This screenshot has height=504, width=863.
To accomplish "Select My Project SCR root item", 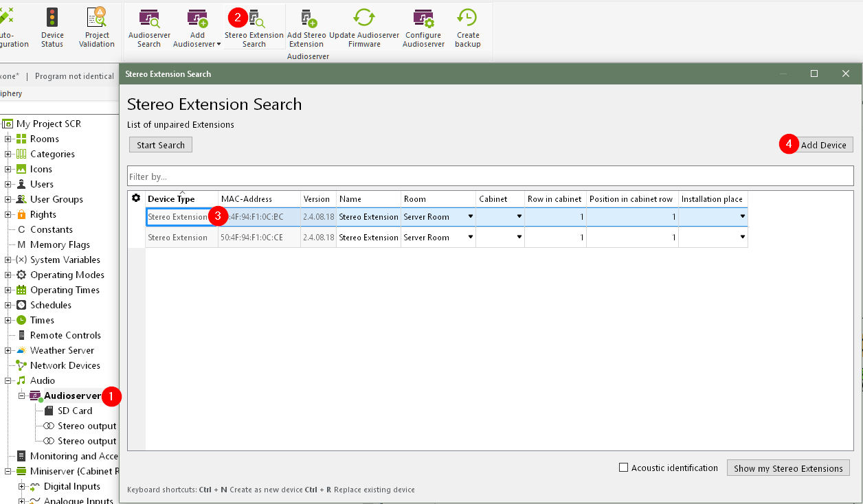I will (x=48, y=124).
